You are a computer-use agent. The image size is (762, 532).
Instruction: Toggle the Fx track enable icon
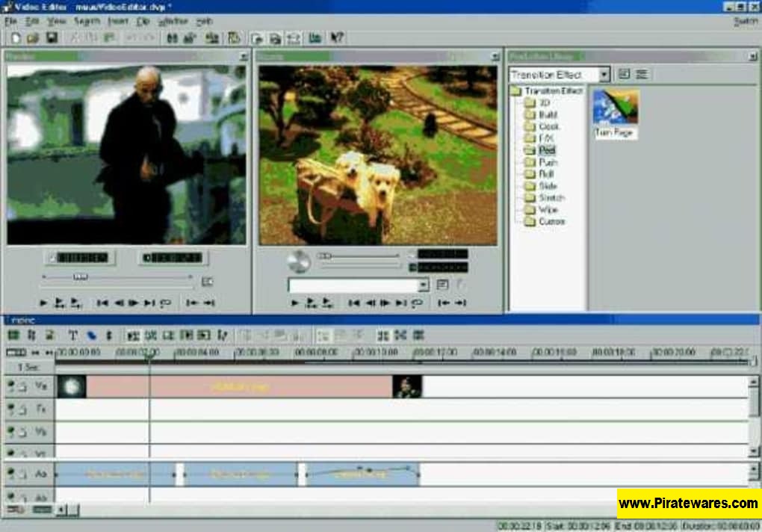click(13, 409)
